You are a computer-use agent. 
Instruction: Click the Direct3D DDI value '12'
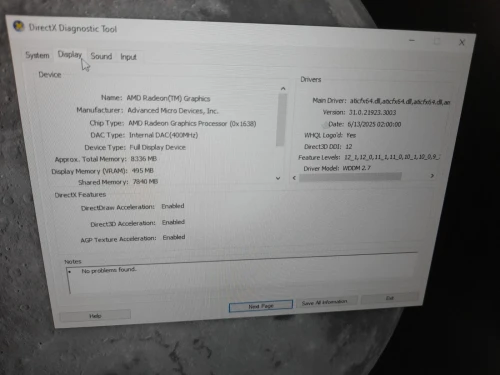pos(349,147)
